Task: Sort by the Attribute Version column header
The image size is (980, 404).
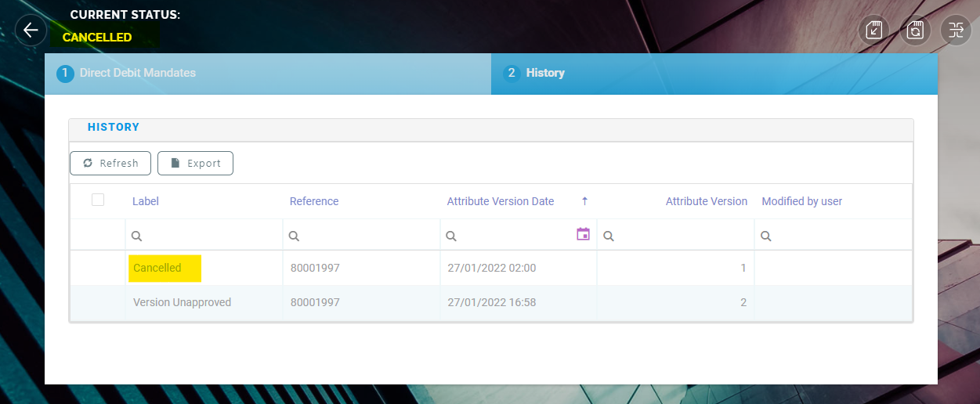Action: (x=706, y=201)
